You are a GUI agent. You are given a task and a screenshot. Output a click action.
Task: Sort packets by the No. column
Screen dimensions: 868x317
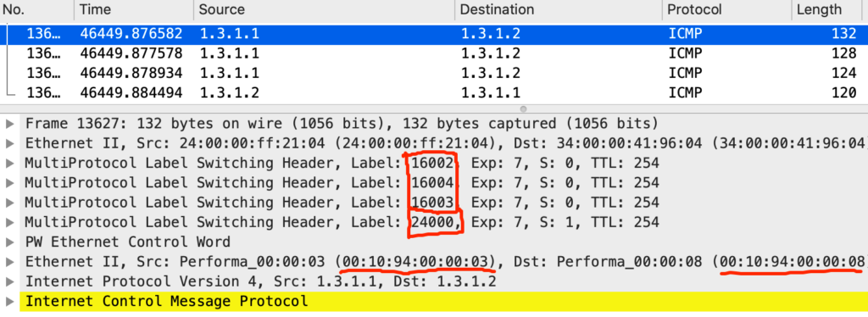tap(36, 9)
